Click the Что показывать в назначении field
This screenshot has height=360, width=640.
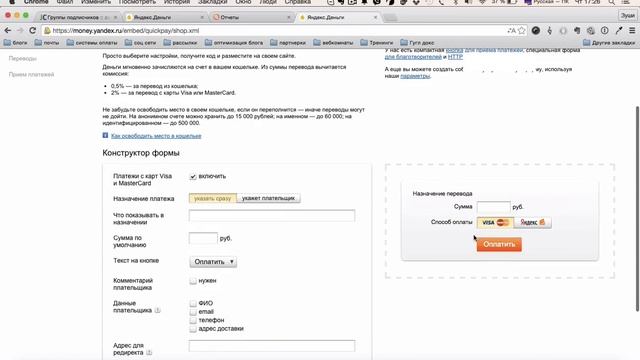pos(272,216)
